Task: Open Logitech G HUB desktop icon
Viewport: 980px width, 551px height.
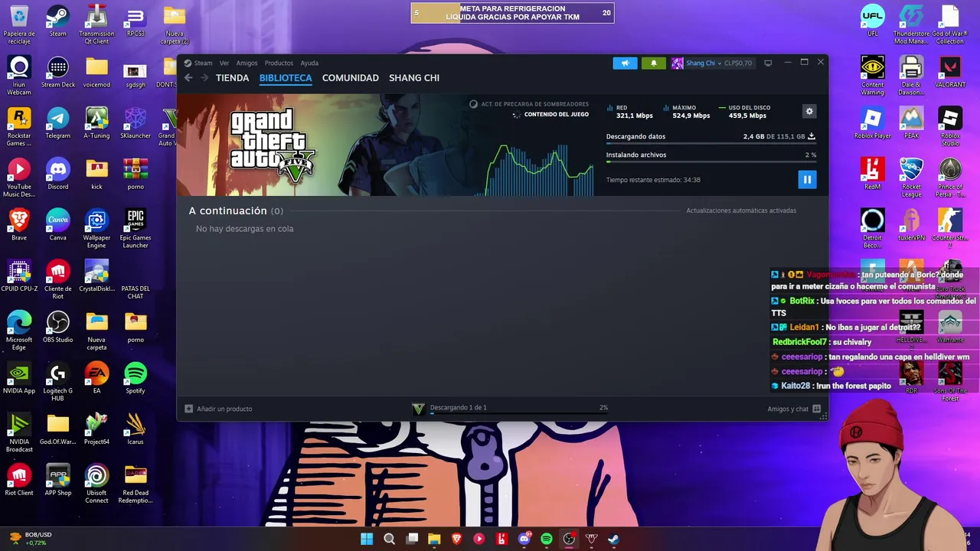Action: point(57,382)
